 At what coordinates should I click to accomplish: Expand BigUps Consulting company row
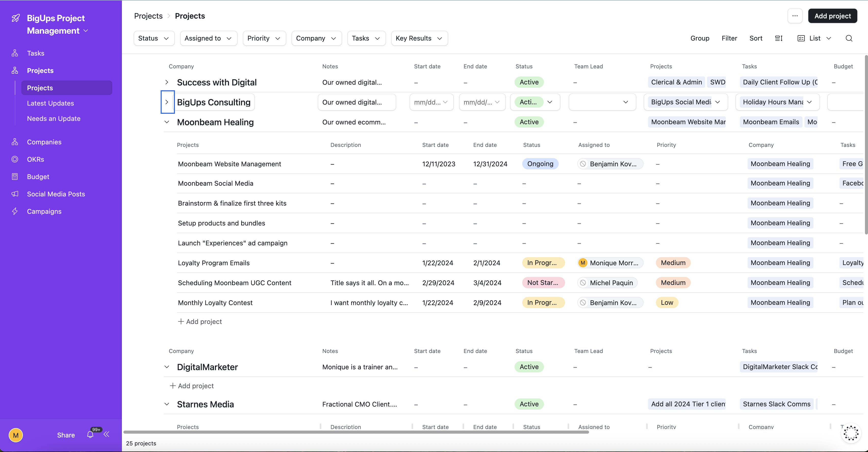pos(167,102)
